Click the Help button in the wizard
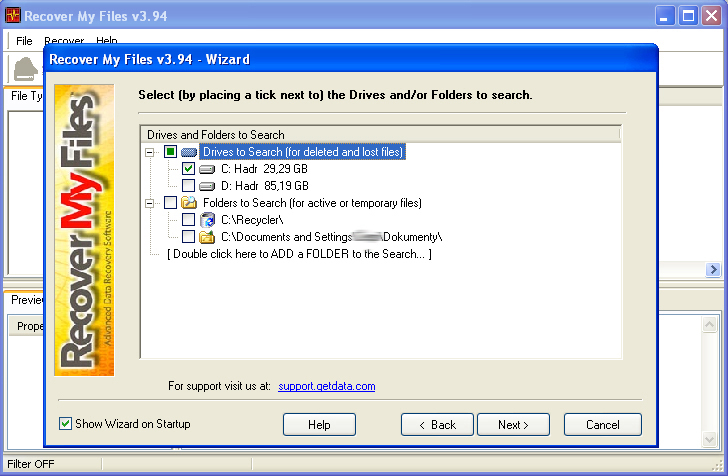This screenshot has width=728, height=476. [319, 424]
